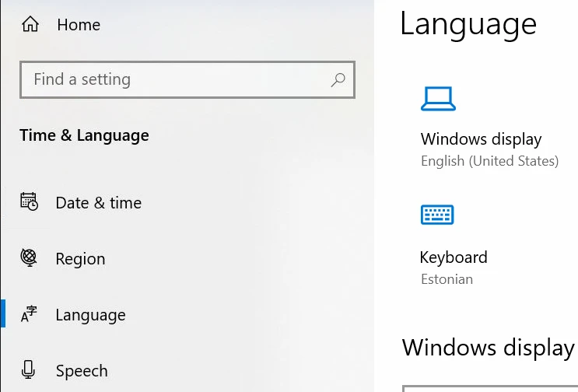Click the Date & time calendar icon
Screen dimensions: 578x392
(x=29, y=201)
